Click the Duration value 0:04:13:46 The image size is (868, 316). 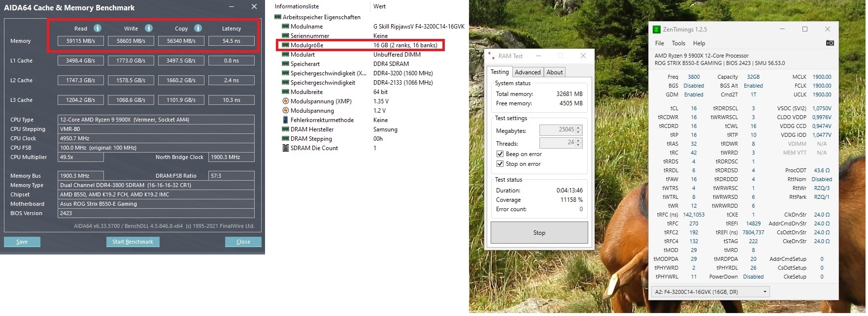pyautogui.click(x=569, y=190)
